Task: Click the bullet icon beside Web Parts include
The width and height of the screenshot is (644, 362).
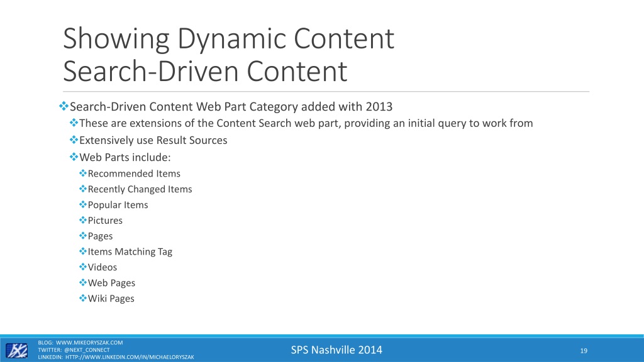Action: pyautogui.click(x=74, y=156)
